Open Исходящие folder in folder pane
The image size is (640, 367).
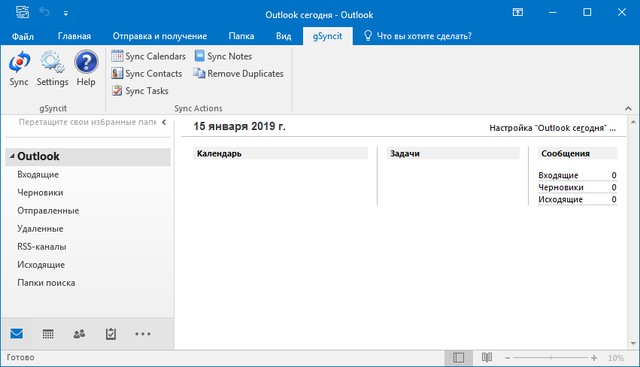(x=41, y=265)
